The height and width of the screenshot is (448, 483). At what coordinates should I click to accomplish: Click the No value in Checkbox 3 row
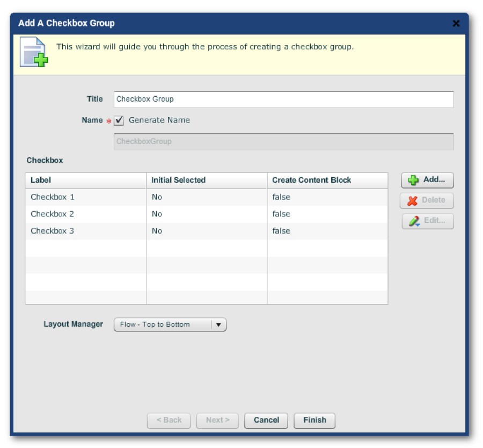(157, 231)
